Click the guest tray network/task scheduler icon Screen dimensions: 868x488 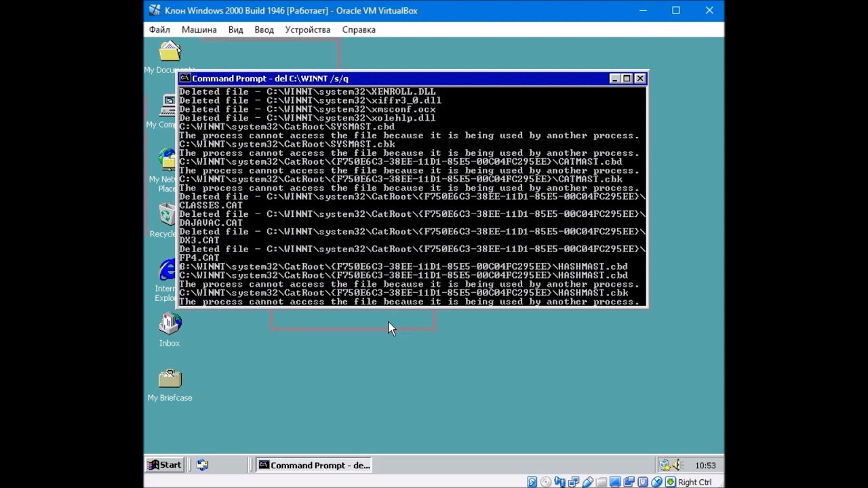click(x=665, y=465)
